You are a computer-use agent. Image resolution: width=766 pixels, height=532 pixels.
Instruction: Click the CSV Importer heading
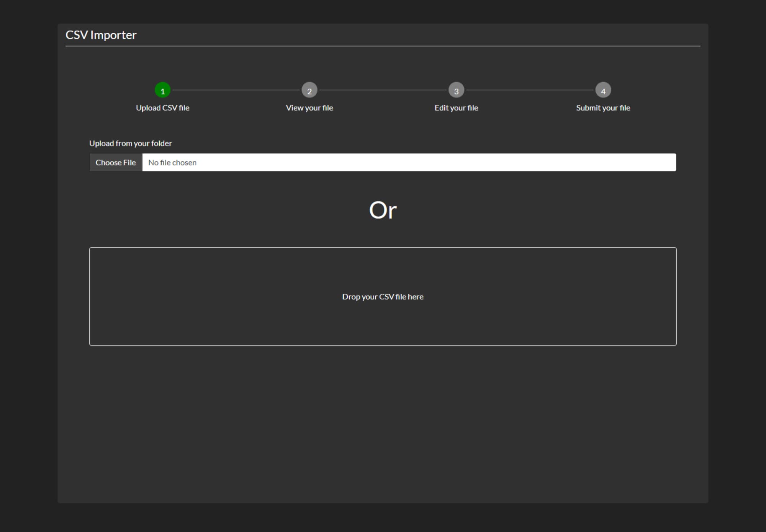(101, 35)
